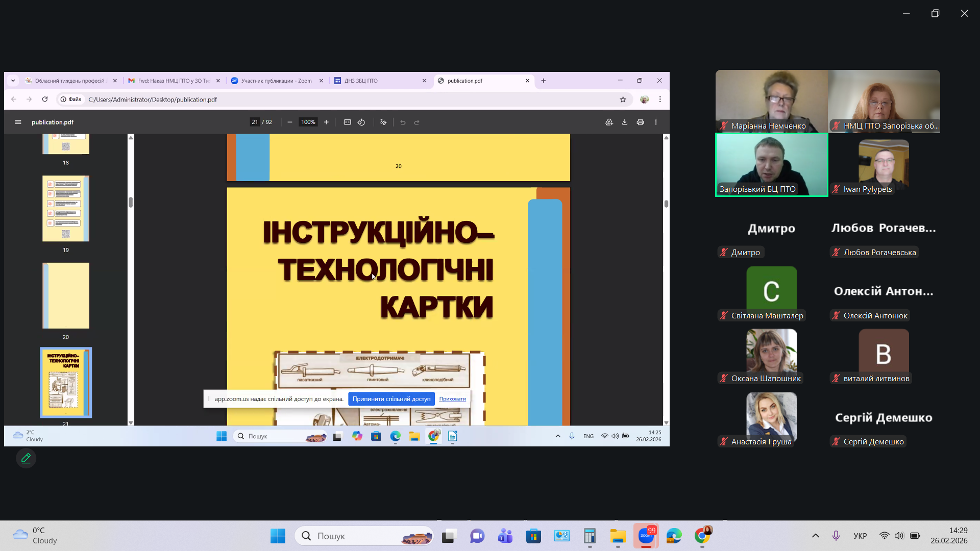The width and height of the screenshot is (980, 551).
Task: Click the PDF draw annotation tool
Action: [383, 122]
